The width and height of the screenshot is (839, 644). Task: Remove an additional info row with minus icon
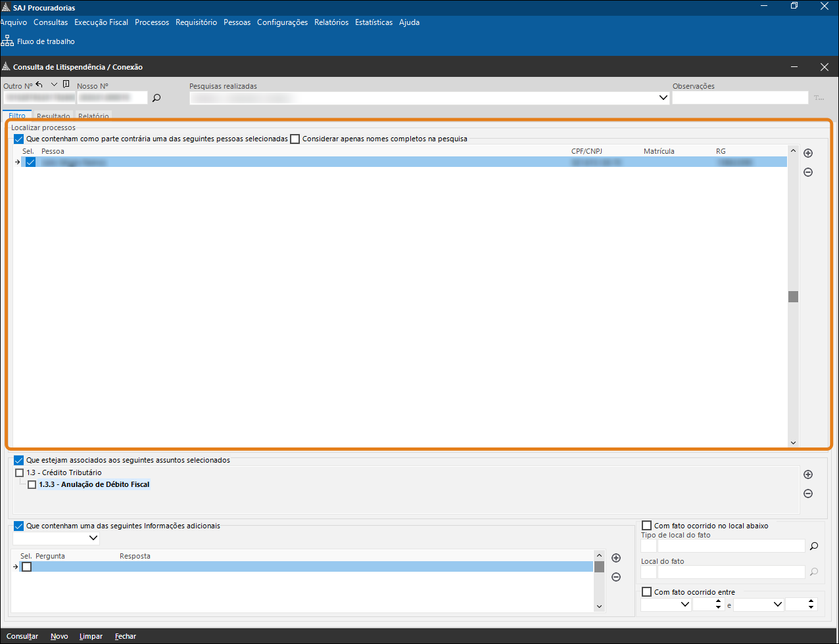click(616, 577)
